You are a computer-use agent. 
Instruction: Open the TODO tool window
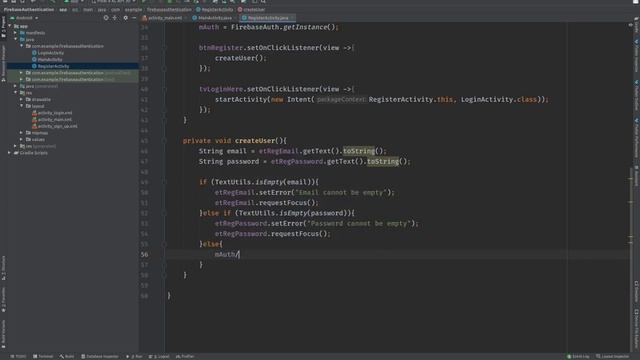(x=18, y=356)
